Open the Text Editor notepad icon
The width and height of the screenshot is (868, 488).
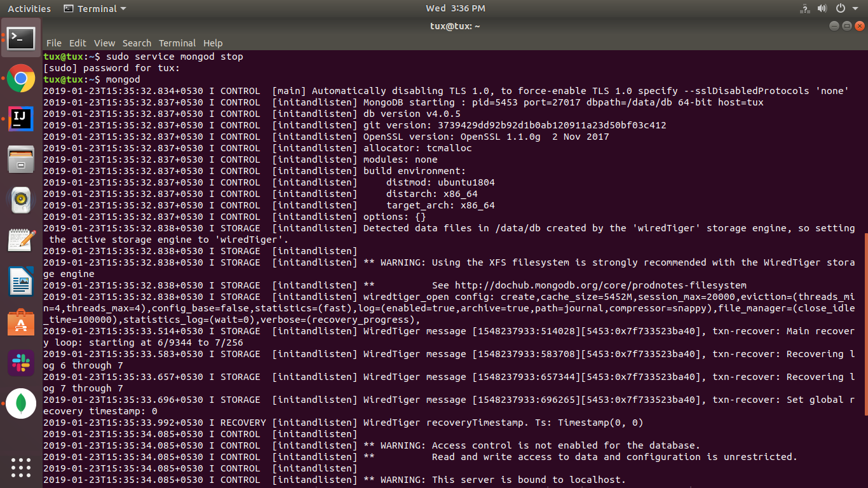pos(21,240)
